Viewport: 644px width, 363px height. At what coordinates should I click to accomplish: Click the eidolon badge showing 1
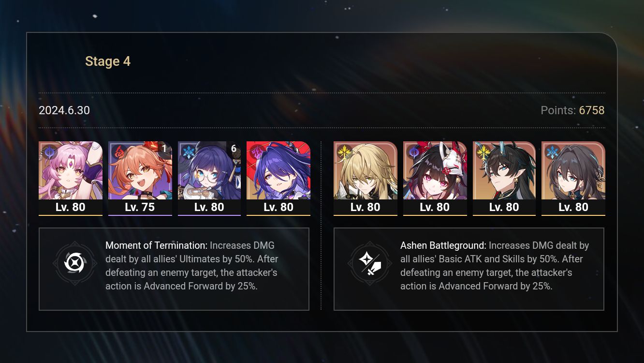tap(164, 149)
